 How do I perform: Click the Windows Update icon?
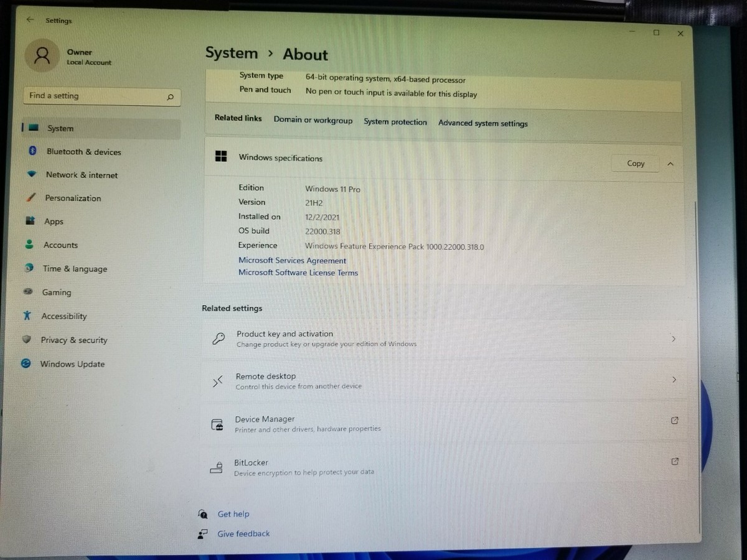[26, 363]
